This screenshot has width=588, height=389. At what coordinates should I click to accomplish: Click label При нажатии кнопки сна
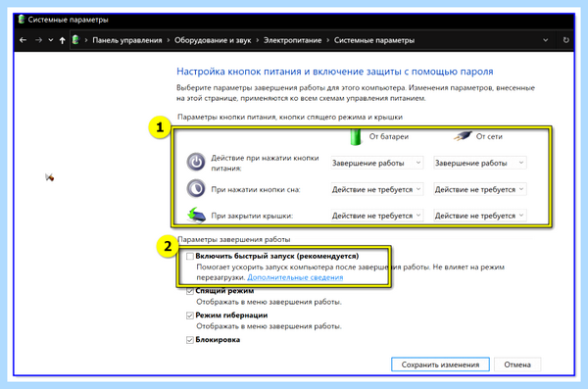click(256, 189)
